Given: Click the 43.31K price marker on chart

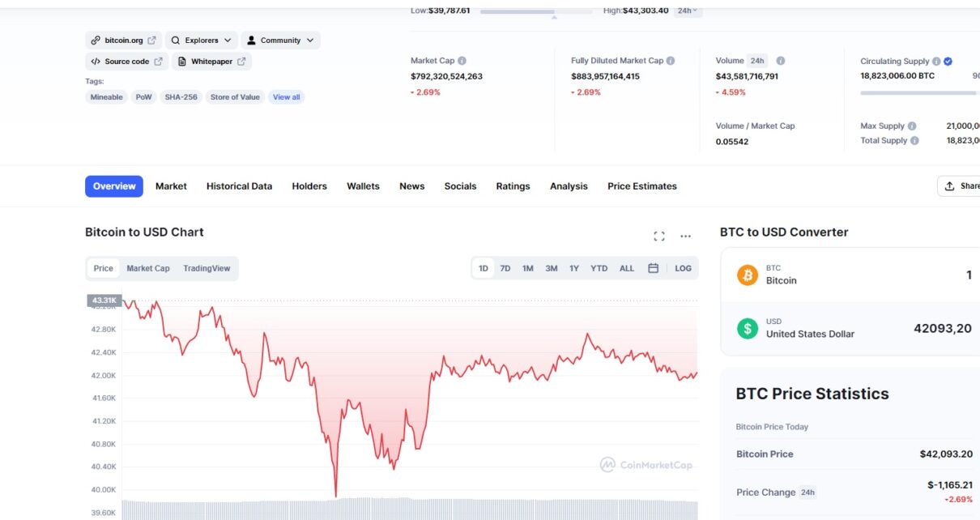Looking at the screenshot, I should click(x=104, y=300).
